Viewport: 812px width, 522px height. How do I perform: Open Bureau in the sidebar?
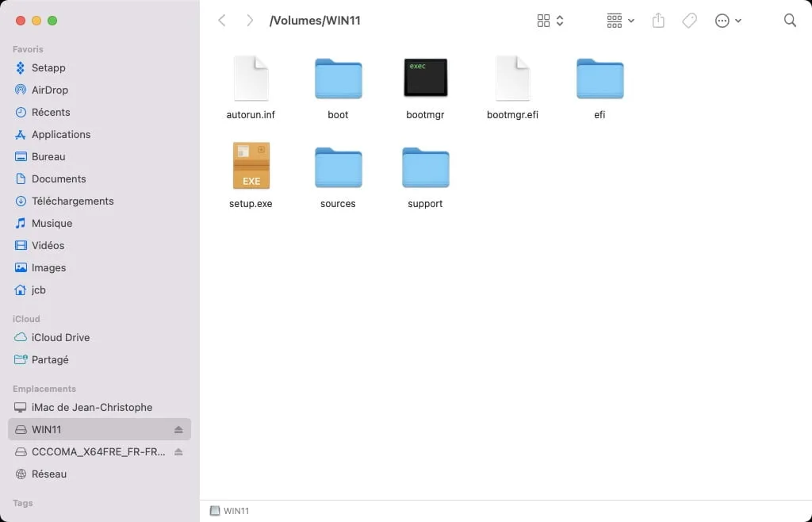[x=99, y=157]
